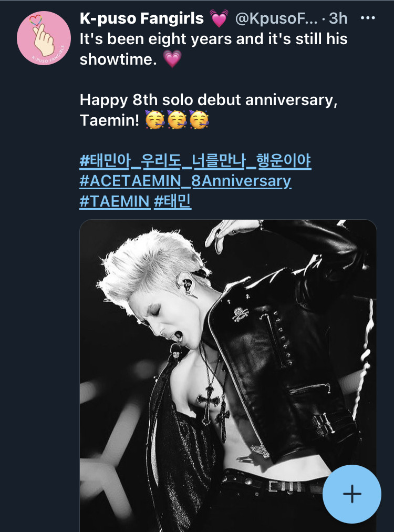The width and height of the screenshot is (394, 532).
Task: Tap the party face emojis after Taemin!
Action: pyautogui.click(x=177, y=119)
